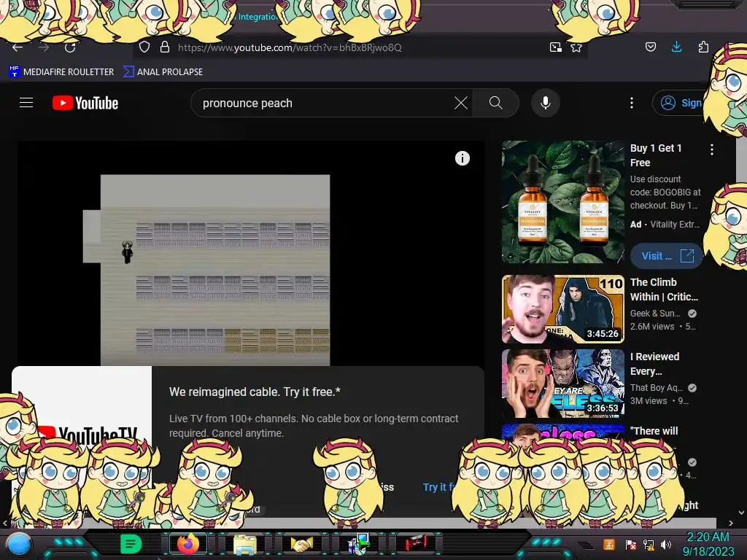Click the We reimagined cable promo headline
Screen dimensions: 747x560
pyautogui.click(x=255, y=392)
